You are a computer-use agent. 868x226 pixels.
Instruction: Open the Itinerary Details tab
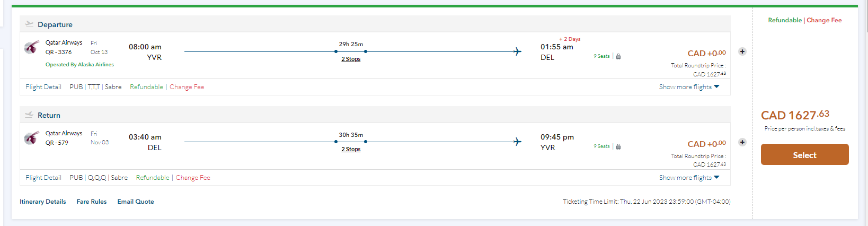(43, 202)
